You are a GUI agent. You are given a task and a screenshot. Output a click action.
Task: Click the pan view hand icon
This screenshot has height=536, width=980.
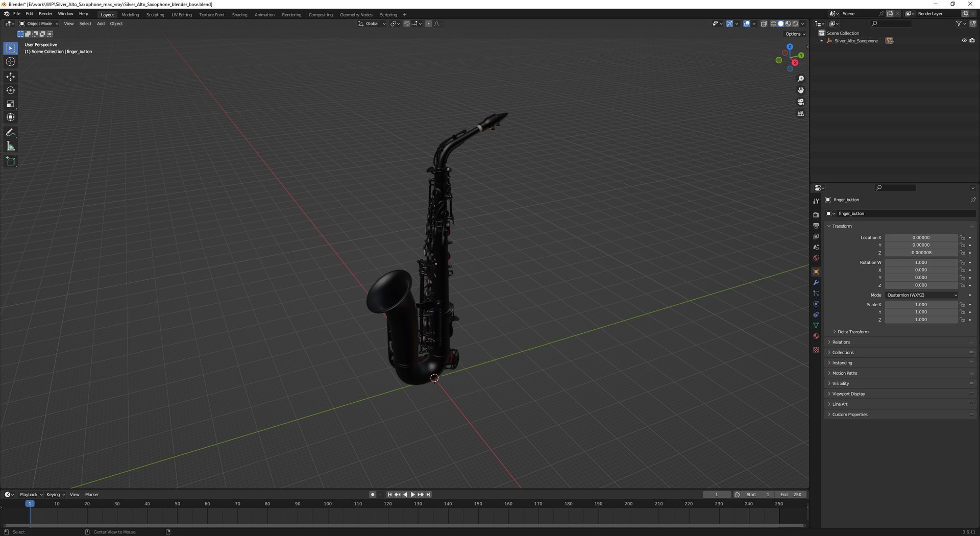(x=800, y=90)
